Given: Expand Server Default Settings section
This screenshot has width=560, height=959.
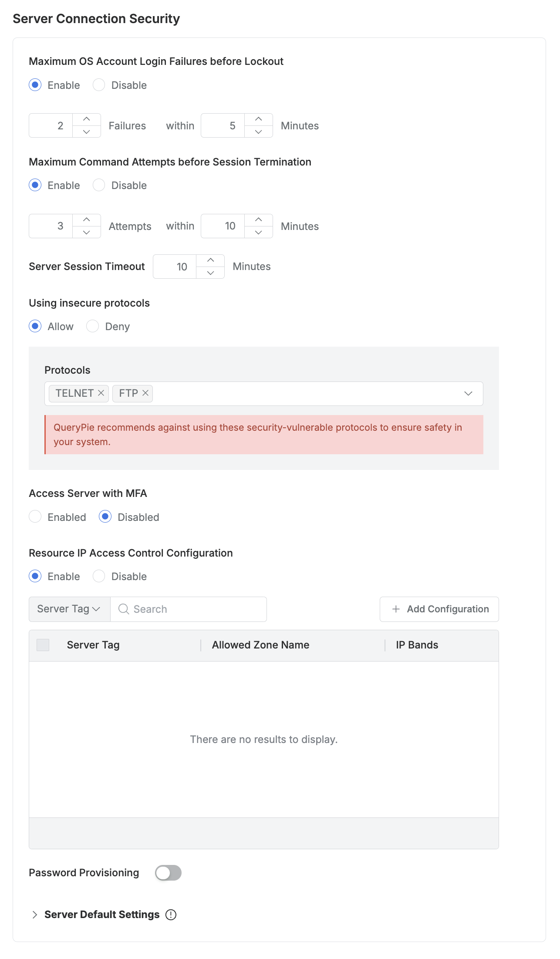Looking at the screenshot, I should point(35,915).
